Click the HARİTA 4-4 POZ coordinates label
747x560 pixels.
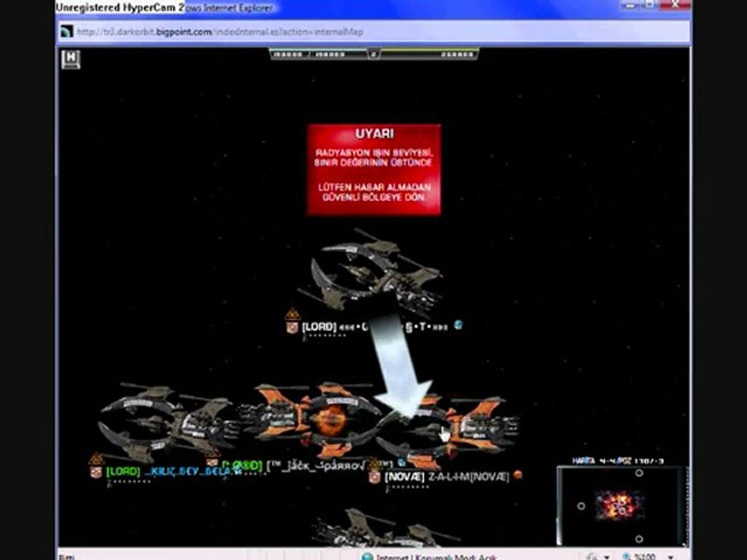pyautogui.click(x=618, y=460)
